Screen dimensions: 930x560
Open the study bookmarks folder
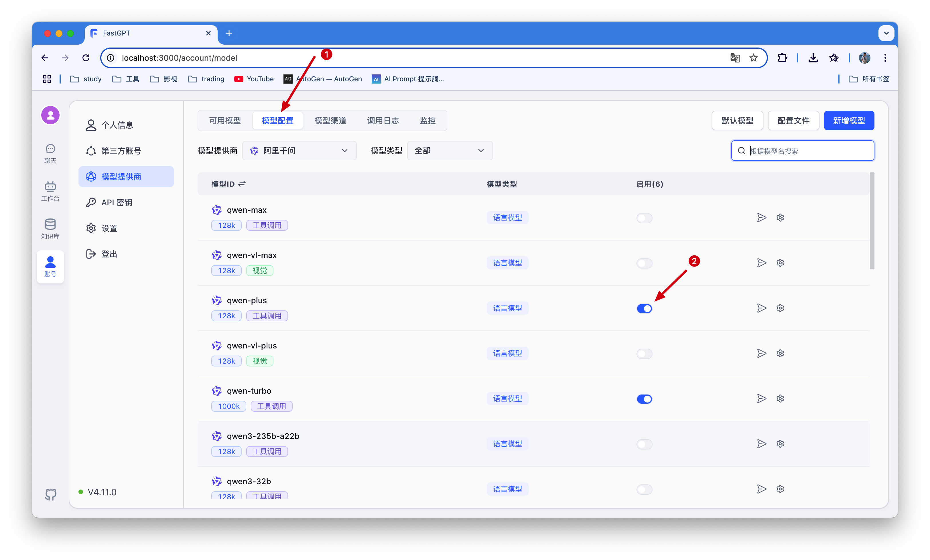tap(86, 79)
